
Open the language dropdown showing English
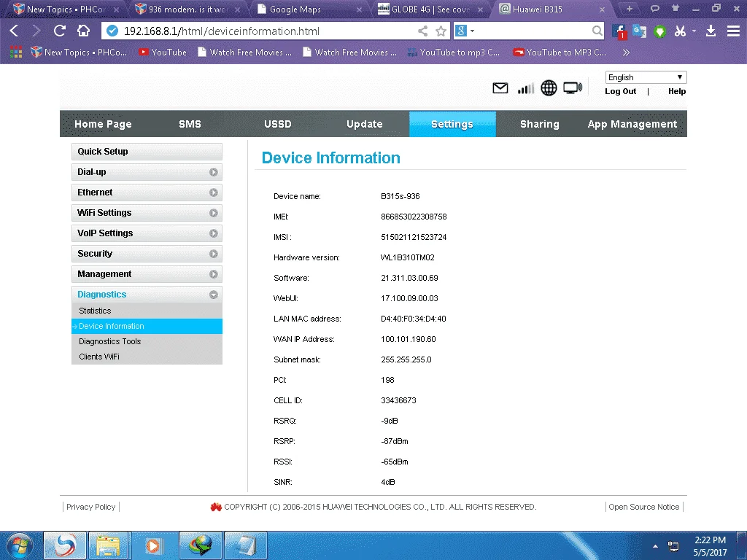[x=646, y=77]
